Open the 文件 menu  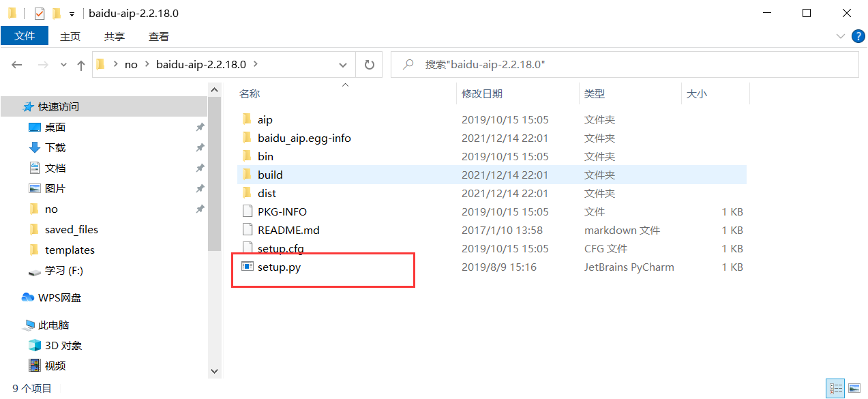click(x=25, y=35)
